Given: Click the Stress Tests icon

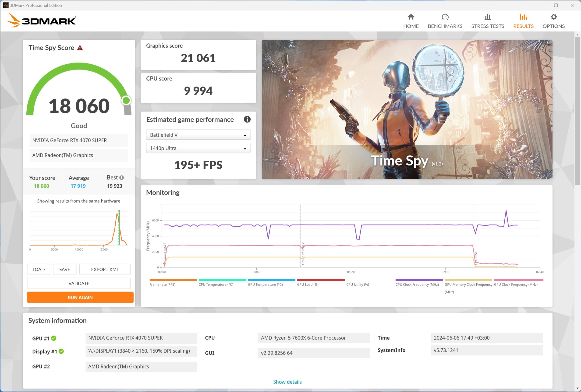Looking at the screenshot, I should click(x=488, y=20).
